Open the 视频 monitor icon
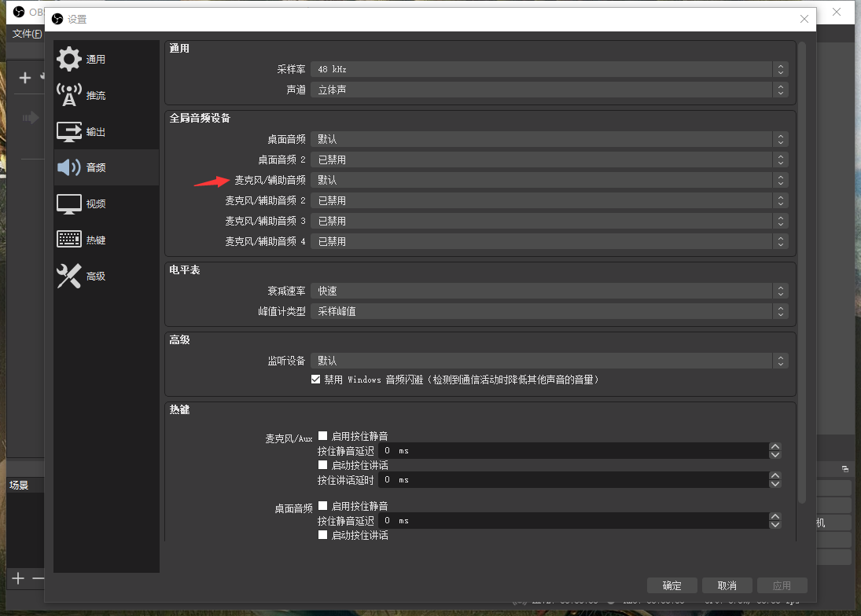861x616 pixels. tap(69, 203)
